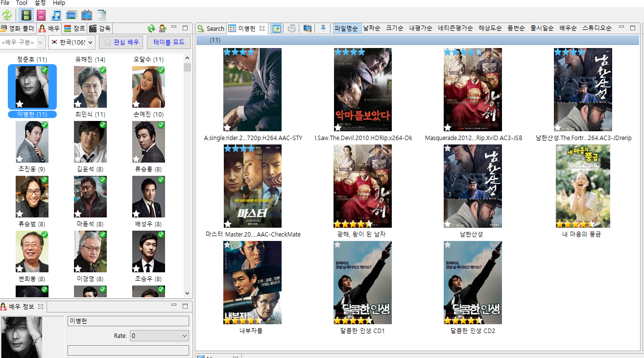Screen dimensions: 644x358
Task: Click the 테이블 모드 button
Action: pyautogui.click(x=168, y=43)
